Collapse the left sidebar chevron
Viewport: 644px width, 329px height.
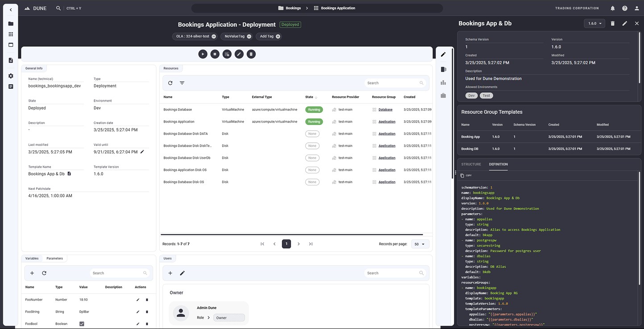click(x=11, y=9)
